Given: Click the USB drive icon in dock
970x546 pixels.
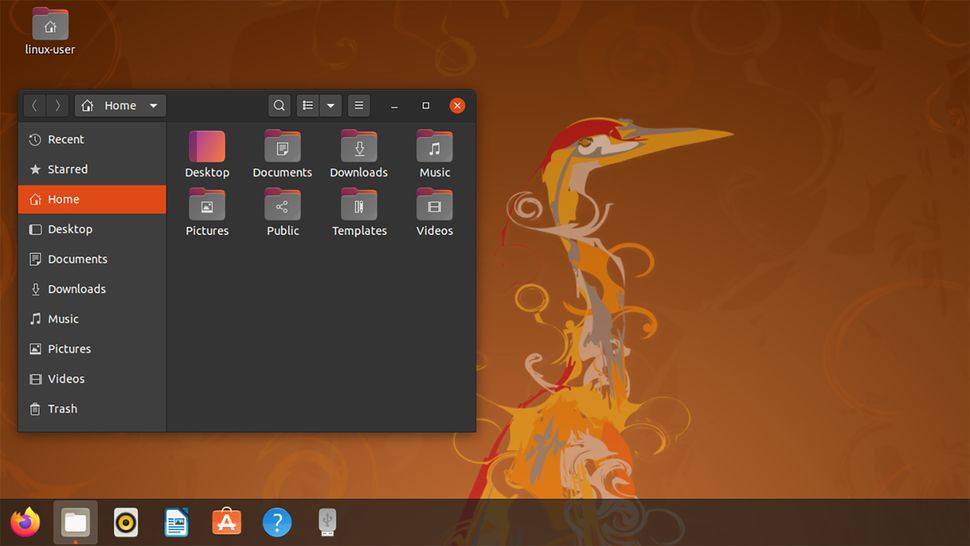Looking at the screenshot, I should (327, 523).
